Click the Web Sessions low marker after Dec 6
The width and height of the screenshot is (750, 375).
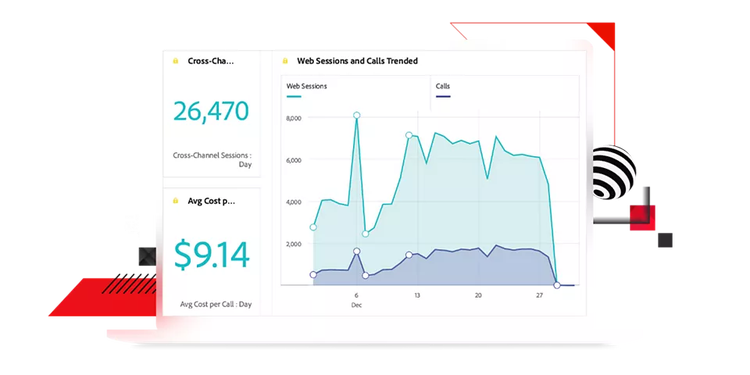(365, 234)
